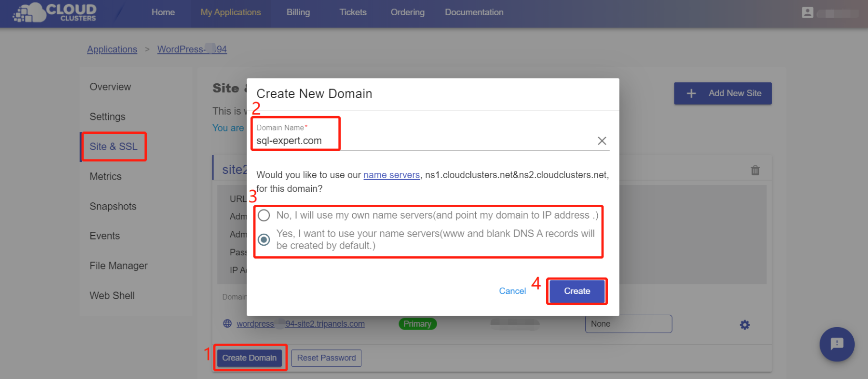Select 'Yes, I want to use your name servers'

pos(264,239)
